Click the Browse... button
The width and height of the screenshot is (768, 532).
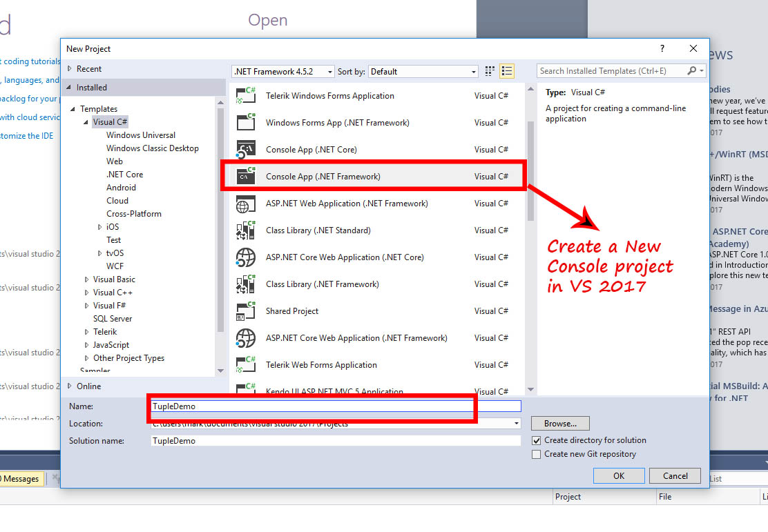click(560, 424)
